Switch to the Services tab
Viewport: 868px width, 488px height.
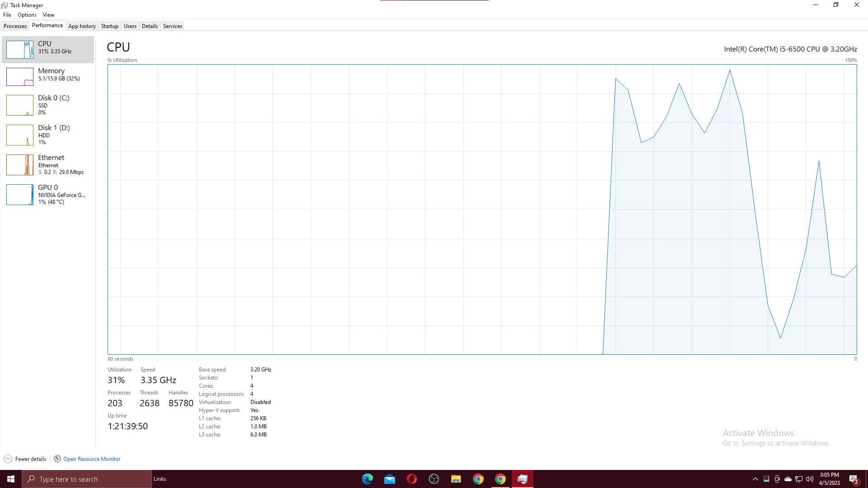click(172, 26)
